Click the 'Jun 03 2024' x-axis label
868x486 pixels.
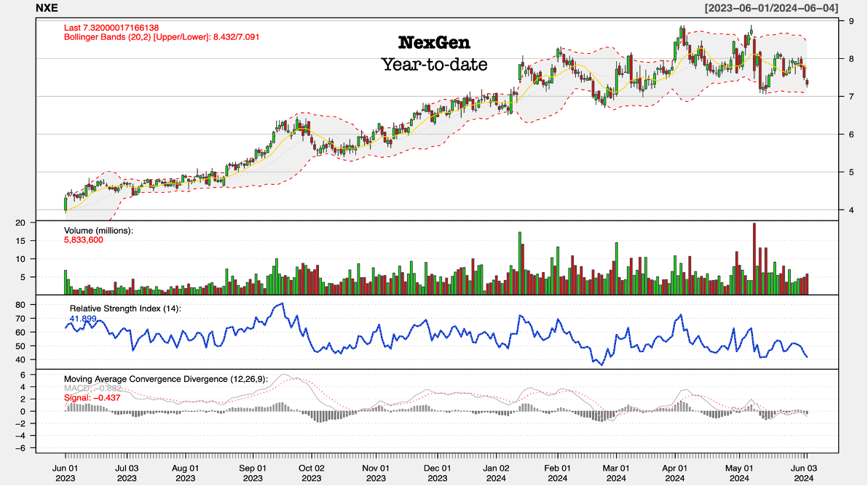(804, 473)
